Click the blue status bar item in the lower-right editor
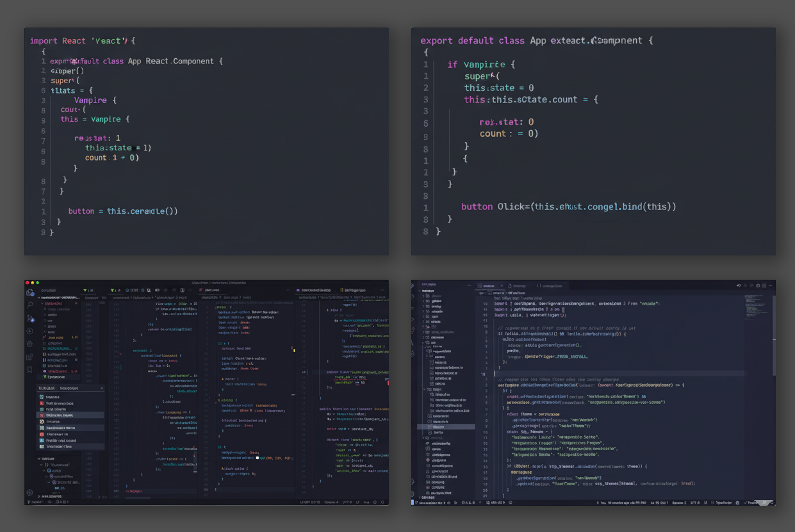Screen dimensions: 795x532 [x=412, y=503]
